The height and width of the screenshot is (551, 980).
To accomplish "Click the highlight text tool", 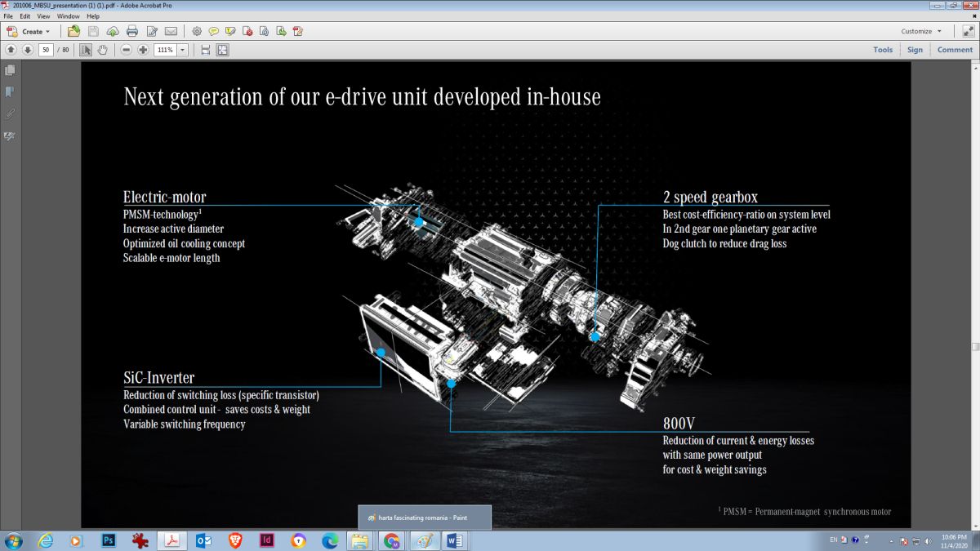I will [230, 31].
